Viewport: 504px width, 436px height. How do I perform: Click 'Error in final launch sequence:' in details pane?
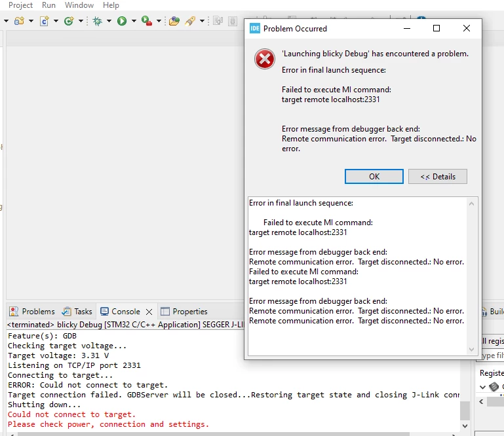pos(301,203)
